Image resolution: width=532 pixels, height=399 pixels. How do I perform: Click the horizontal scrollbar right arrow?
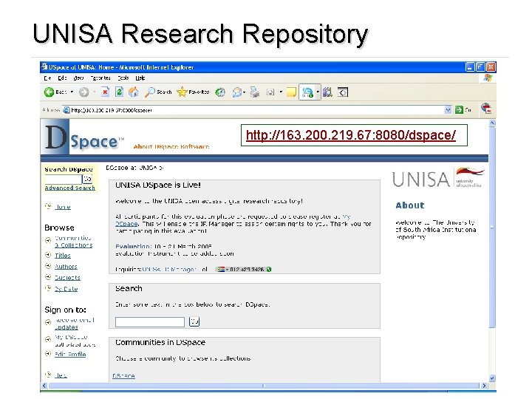(x=484, y=386)
